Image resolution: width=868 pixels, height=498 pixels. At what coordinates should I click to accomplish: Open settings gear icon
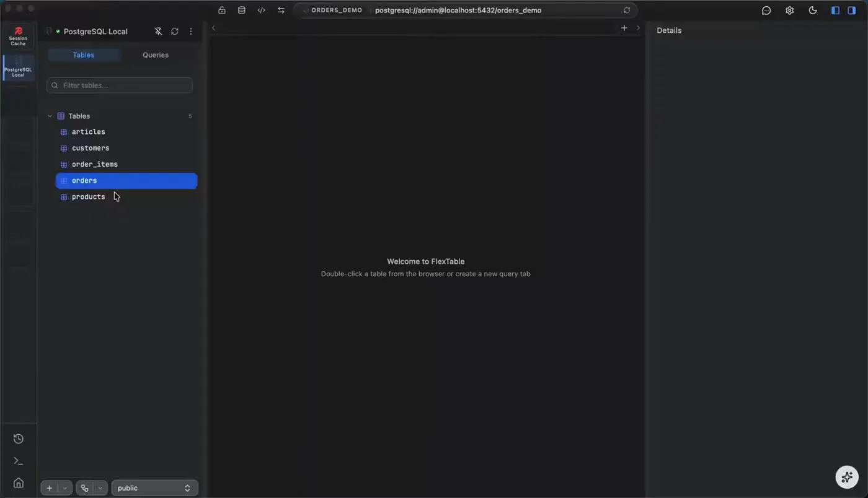tap(789, 11)
